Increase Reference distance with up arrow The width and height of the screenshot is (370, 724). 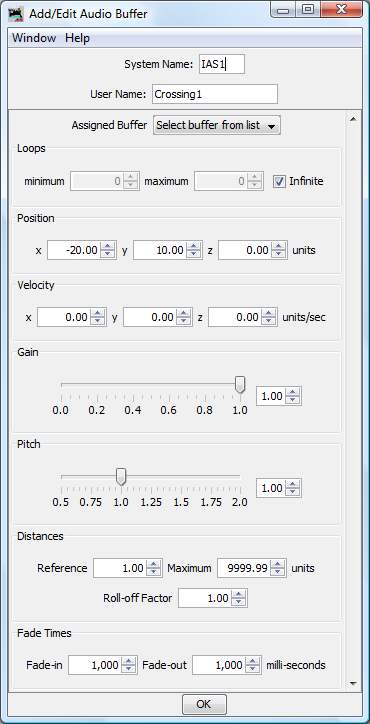pyautogui.click(x=153, y=564)
